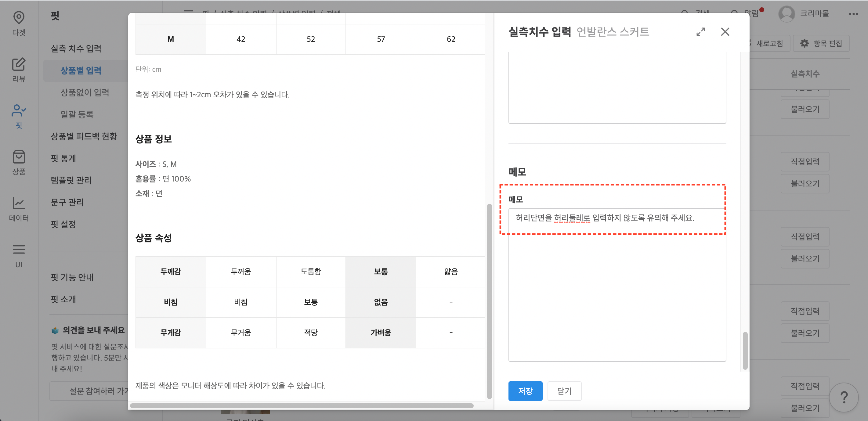The height and width of the screenshot is (421, 868).
Task: Toggle the 얇음 thickness option
Action: point(450,272)
